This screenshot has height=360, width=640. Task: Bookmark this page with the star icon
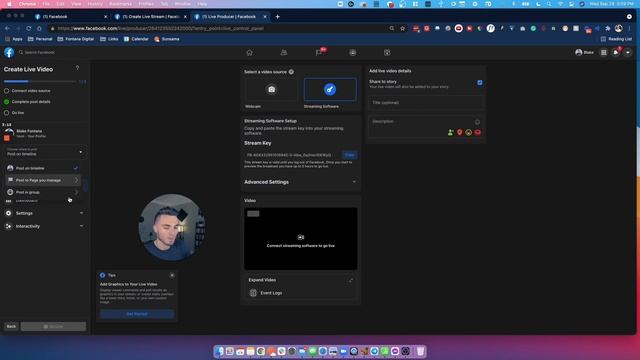(x=402, y=29)
